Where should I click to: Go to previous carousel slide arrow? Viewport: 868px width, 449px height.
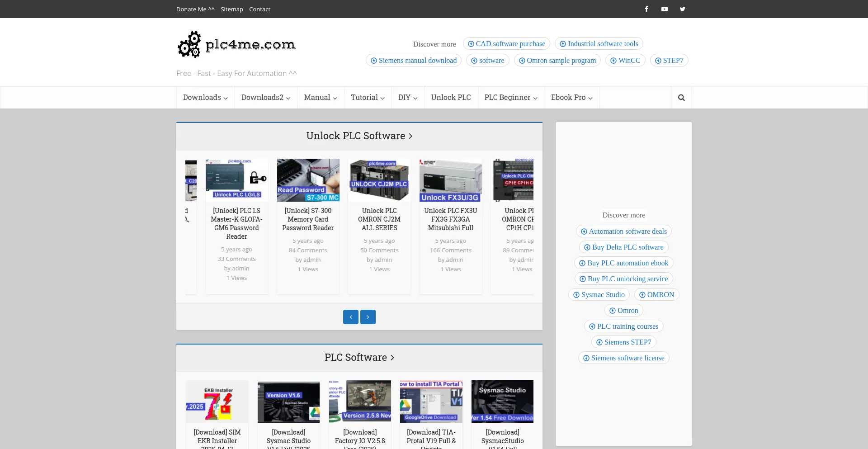(x=350, y=317)
